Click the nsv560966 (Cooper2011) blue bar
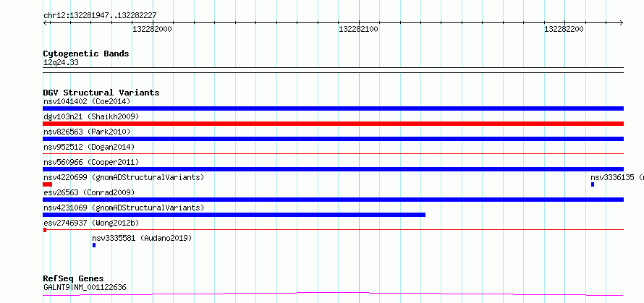Image resolution: width=644 pixels, height=303 pixels. (x=333, y=169)
